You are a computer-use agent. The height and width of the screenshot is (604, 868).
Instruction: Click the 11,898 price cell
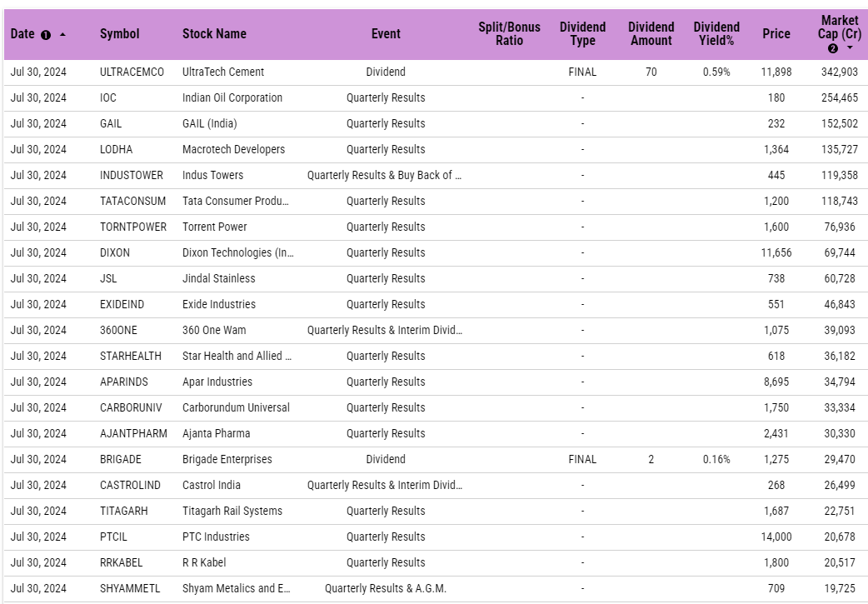776,72
